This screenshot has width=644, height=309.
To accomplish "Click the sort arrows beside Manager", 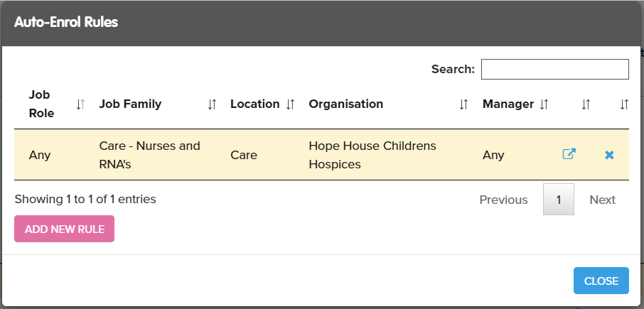I will click(x=544, y=104).
